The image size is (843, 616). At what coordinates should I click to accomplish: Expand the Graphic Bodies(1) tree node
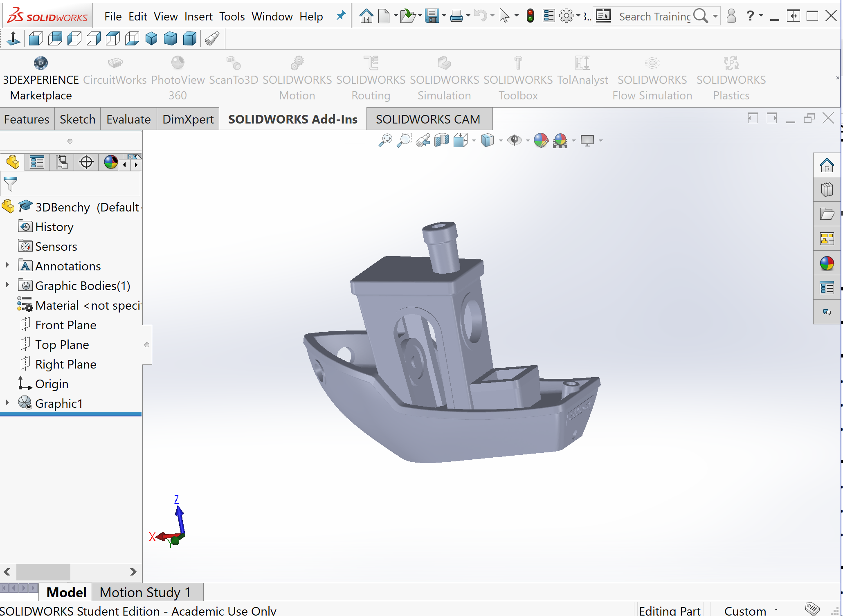7,285
